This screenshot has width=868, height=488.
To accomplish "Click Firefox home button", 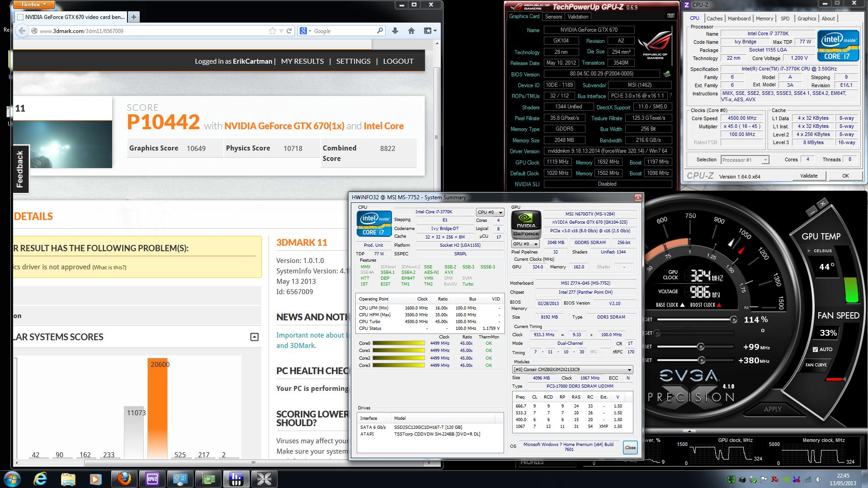I will (411, 31).
